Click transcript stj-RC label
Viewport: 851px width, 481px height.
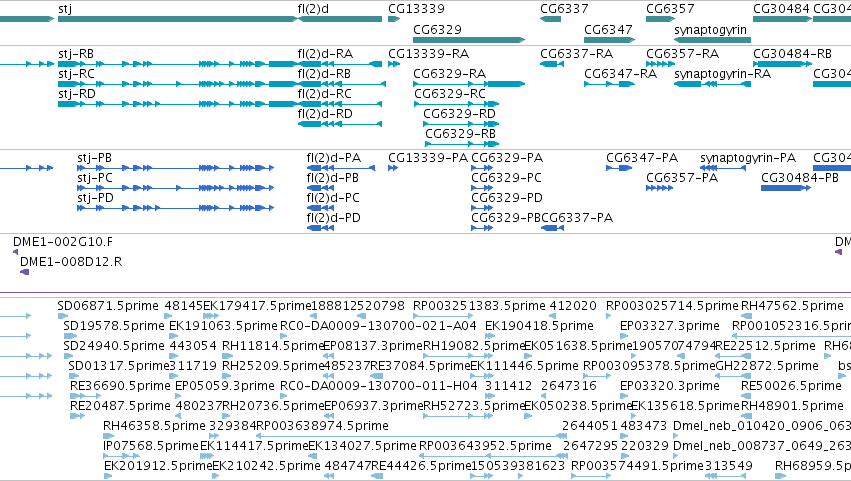(76, 74)
